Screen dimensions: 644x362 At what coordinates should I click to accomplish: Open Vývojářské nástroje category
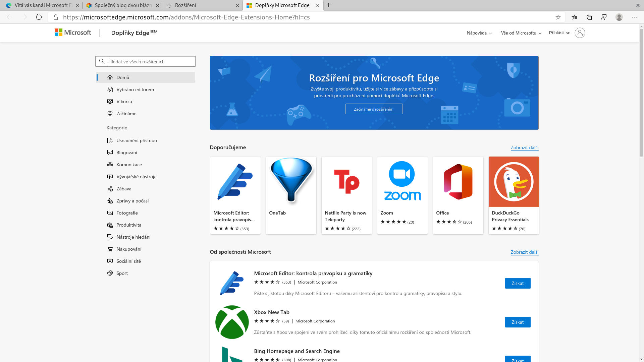click(x=146, y=177)
